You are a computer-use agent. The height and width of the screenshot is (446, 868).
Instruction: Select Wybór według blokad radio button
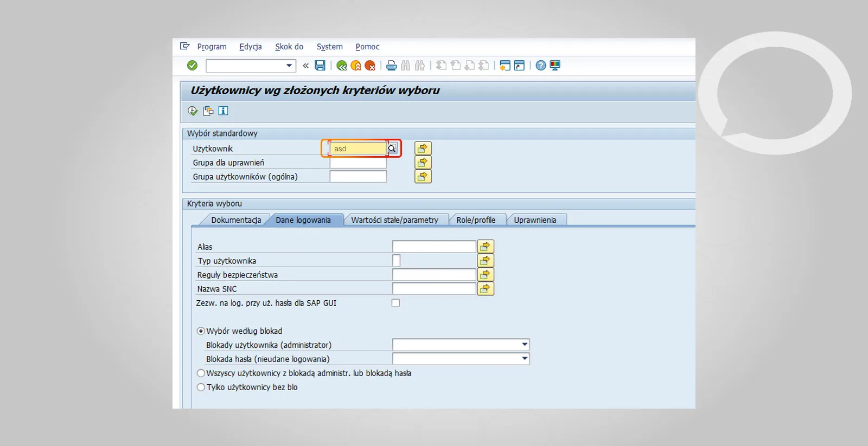(x=201, y=331)
